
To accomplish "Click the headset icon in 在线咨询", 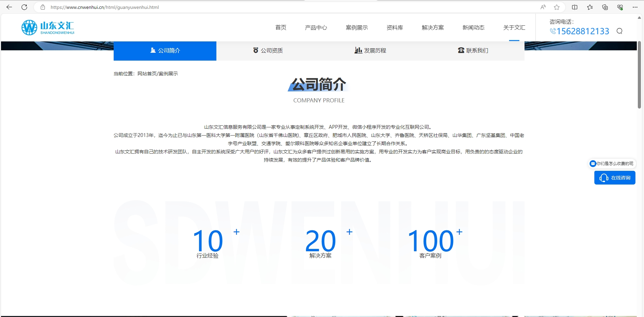I will coord(604,178).
